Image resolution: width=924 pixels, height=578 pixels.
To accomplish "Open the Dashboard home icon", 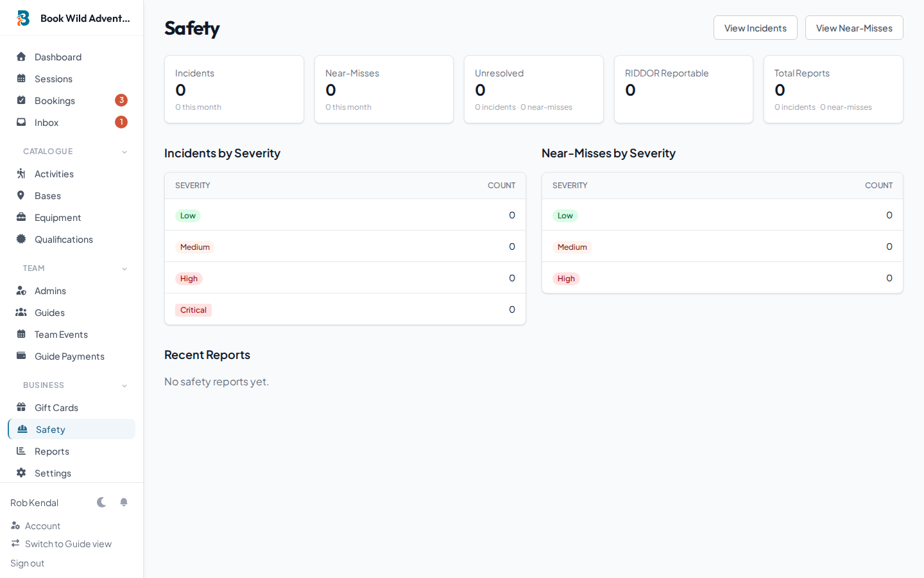I will click(21, 57).
